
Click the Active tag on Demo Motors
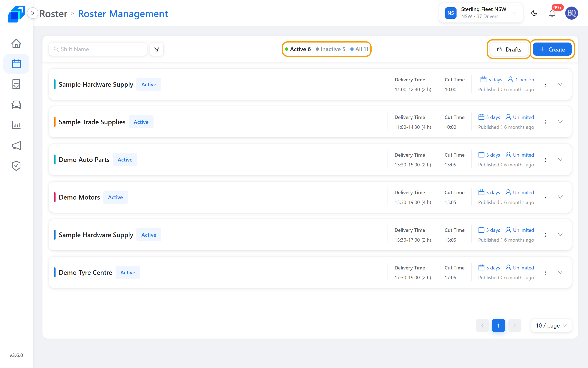115,197
